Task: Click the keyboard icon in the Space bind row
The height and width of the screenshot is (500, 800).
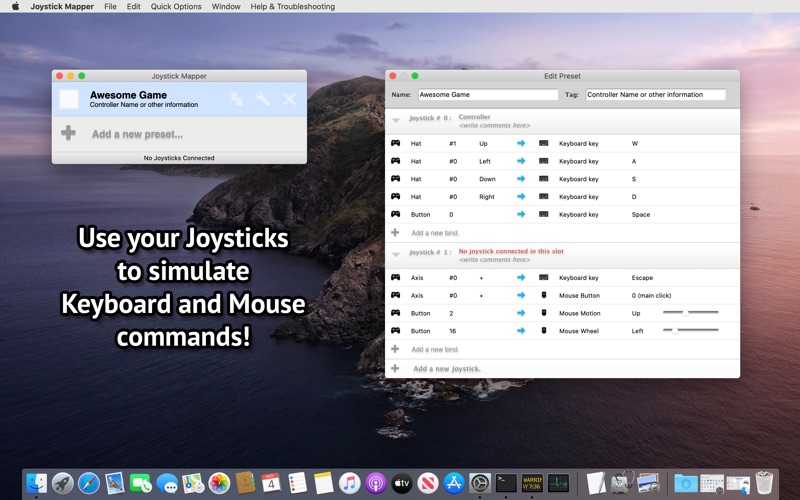Action: click(544, 214)
